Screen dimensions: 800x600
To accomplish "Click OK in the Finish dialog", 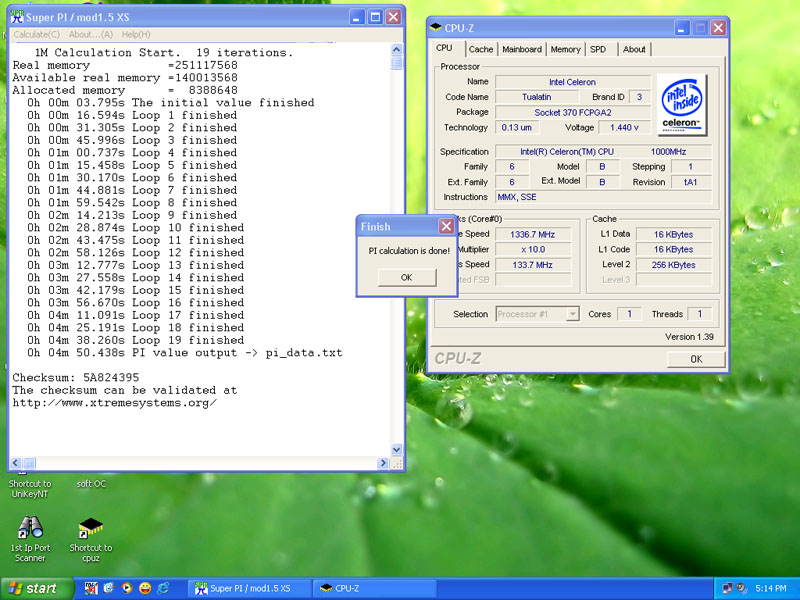I will (x=407, y=278).
